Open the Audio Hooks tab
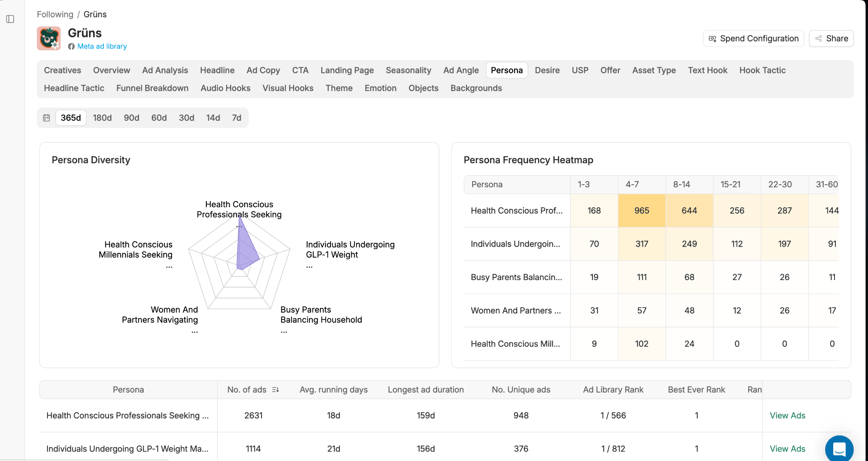Screen dimensions: 868x461 [225, 88]
